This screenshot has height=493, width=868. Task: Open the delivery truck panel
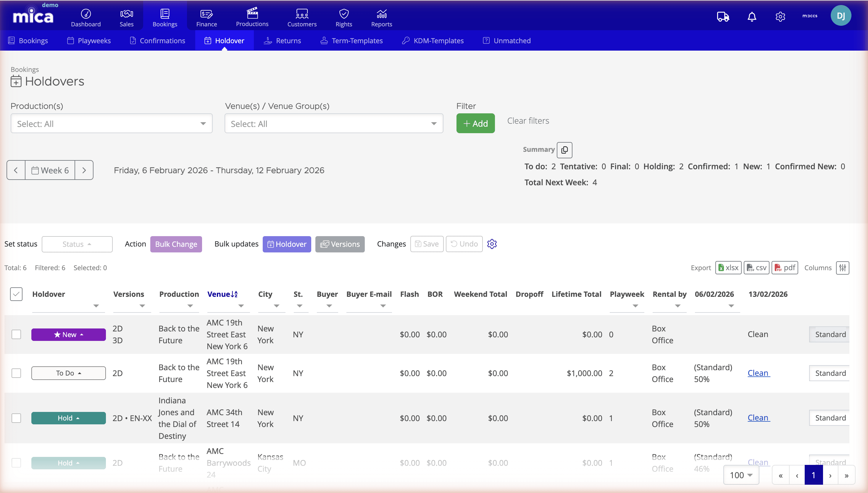(x=723, y=16)
